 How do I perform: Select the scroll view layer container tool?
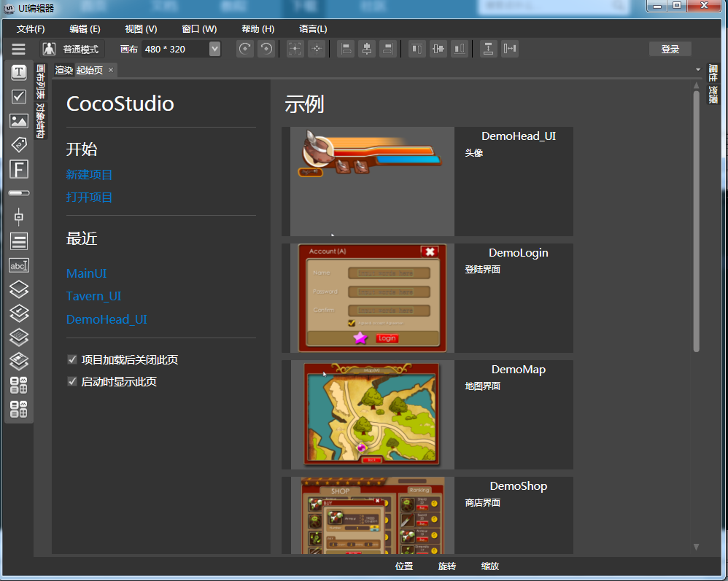(18, 313)
